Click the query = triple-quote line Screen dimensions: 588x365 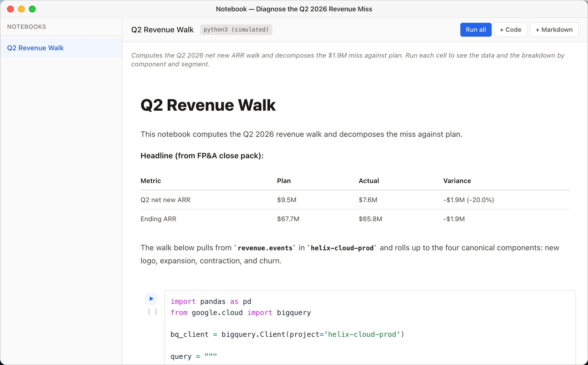(194, 356)
